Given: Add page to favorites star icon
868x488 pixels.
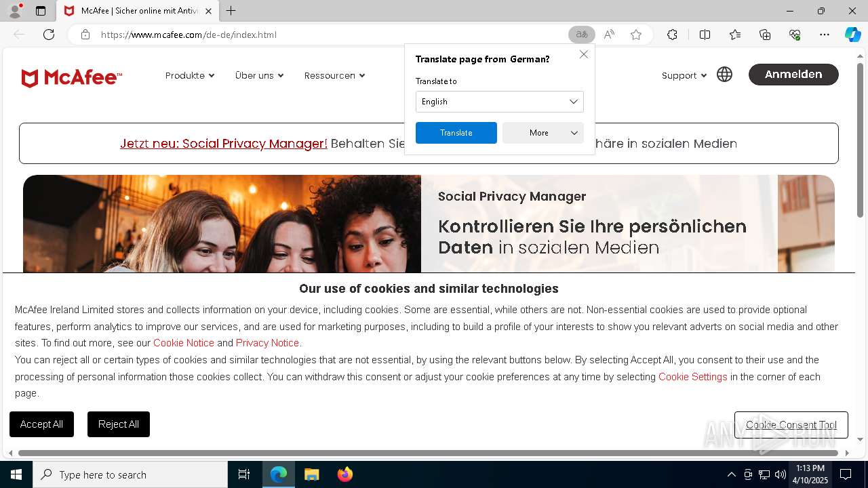Looking at the screenshot, I should click(636, 35).
